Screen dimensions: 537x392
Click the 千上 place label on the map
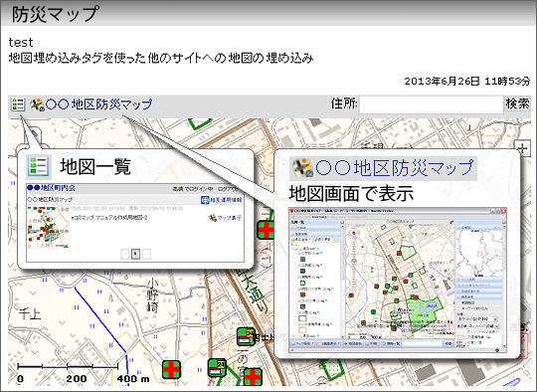click(x=30, y=313)
